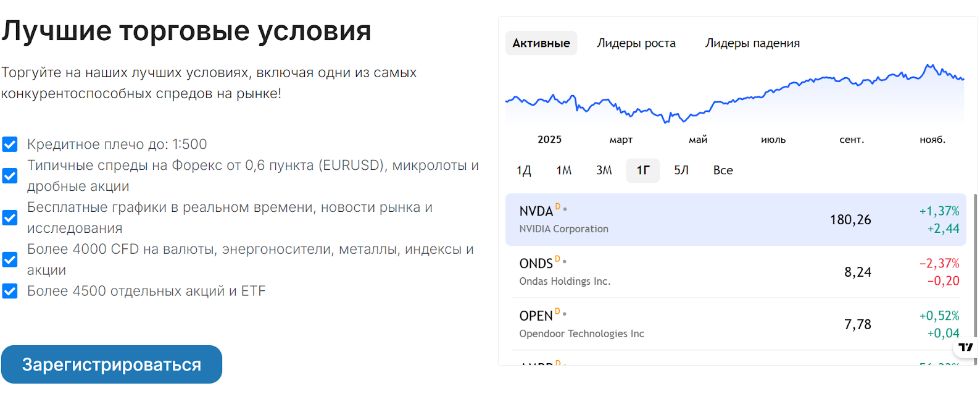Switch to the "Лидеры роста" tab
980x399 pixels.
click(636, 43)
